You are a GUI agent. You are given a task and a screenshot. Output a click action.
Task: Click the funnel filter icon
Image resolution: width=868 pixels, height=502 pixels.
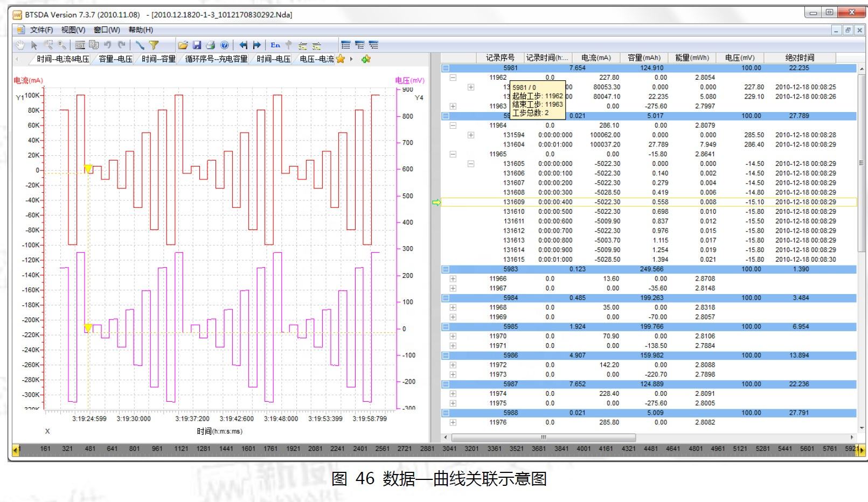[x=154, y=45]
